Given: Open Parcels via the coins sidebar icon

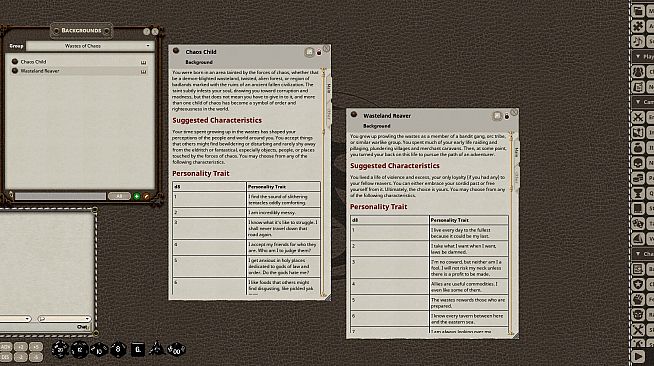Looking at the screenshot, I should click(638, 178).
